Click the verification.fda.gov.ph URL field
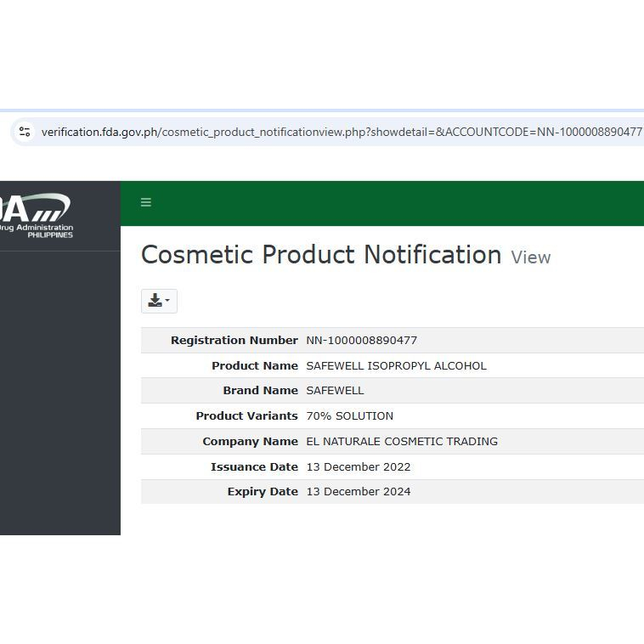The width and height of the screenshot is (644, 644). [340, 132]
